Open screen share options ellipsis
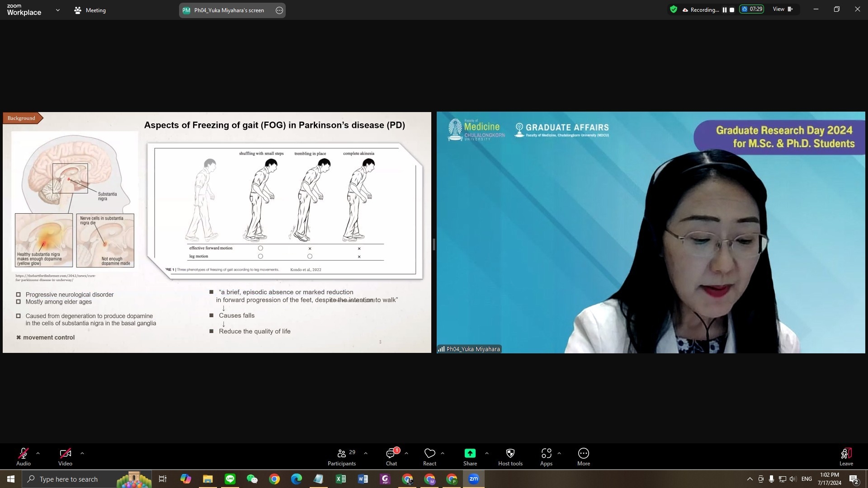 point(279,10)
